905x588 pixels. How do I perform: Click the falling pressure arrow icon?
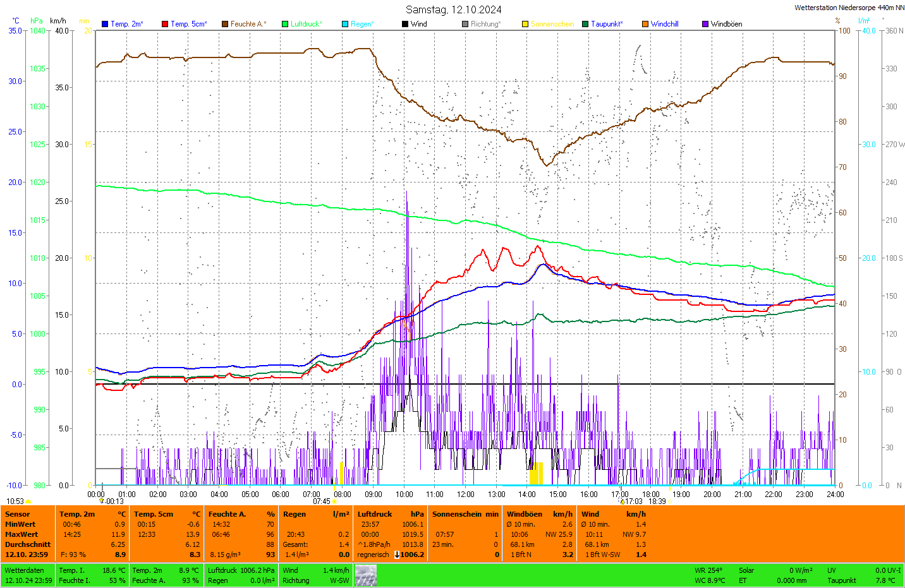(397, 555)
